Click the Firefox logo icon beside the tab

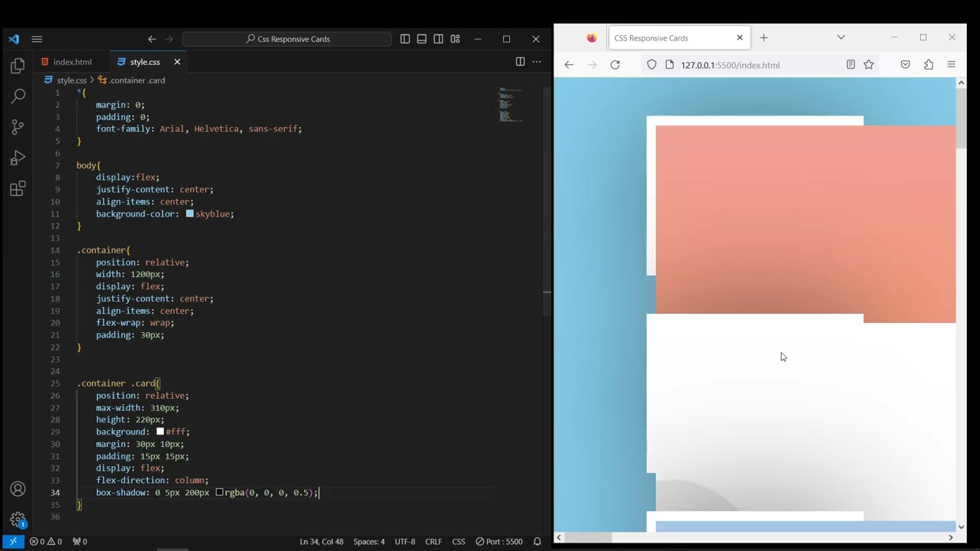(592, 37)
